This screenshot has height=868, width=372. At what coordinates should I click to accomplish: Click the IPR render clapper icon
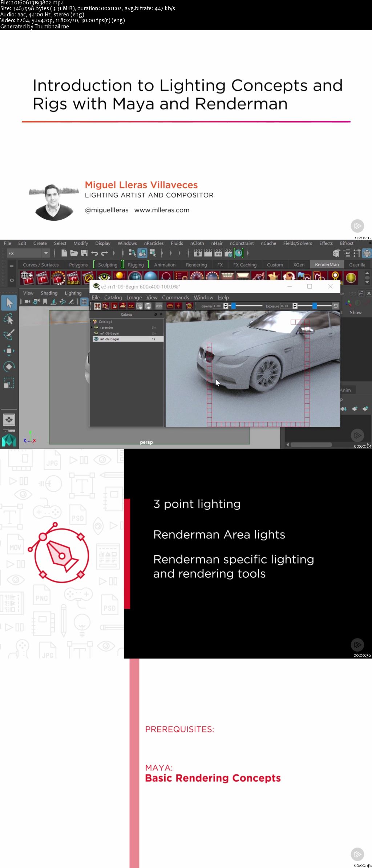[218, 253]
